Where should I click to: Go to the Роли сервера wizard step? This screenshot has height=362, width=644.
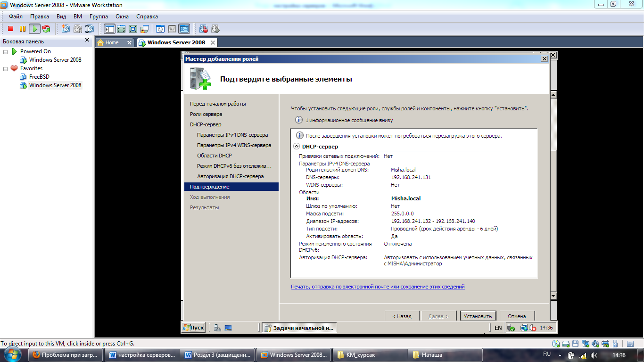click(x=206, y=114)
